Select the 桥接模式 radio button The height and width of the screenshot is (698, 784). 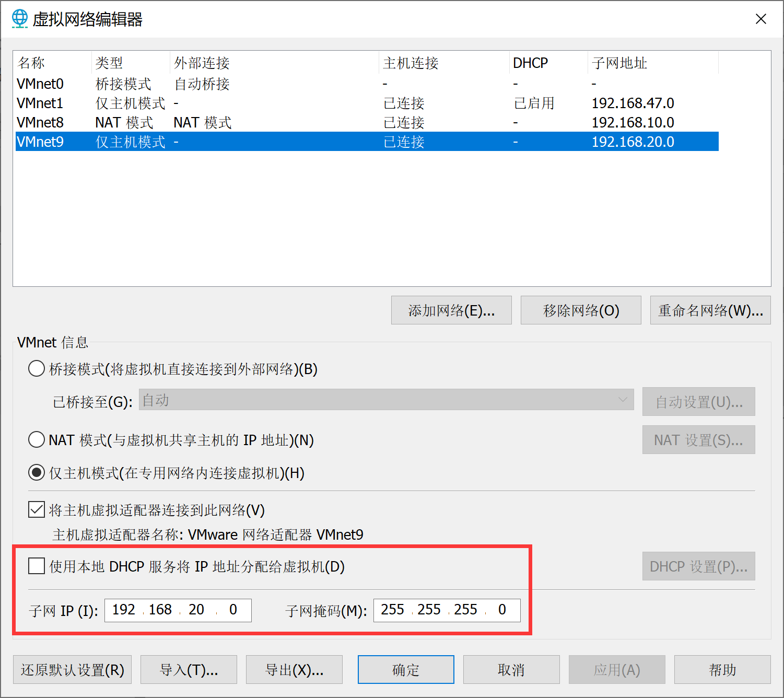click(x=36, y=369)
